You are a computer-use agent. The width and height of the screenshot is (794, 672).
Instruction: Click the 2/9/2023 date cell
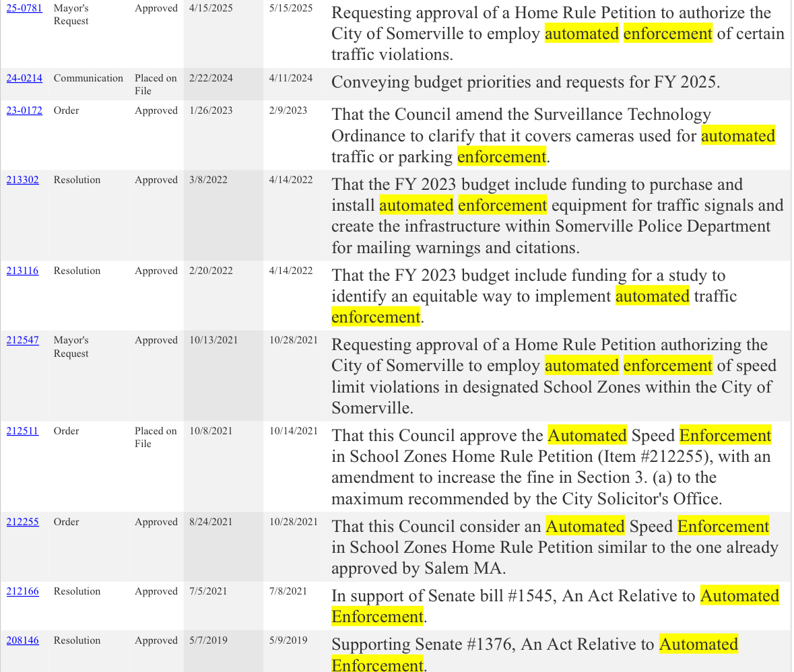coord(288,110)
